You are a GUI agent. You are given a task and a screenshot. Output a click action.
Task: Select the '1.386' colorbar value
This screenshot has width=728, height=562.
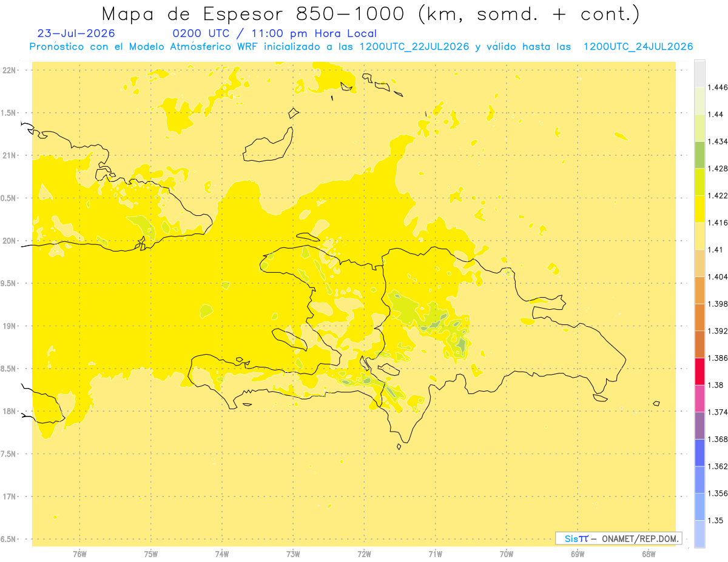718,358
